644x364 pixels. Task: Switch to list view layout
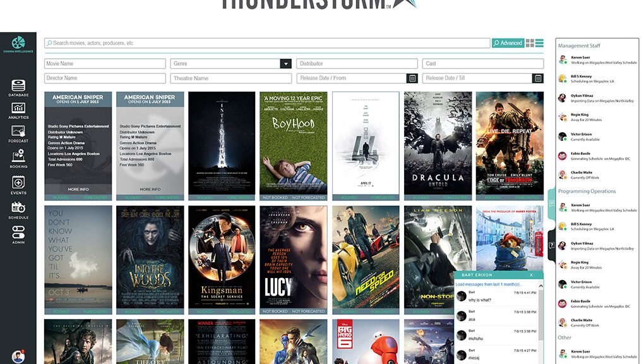coord(540,43)
